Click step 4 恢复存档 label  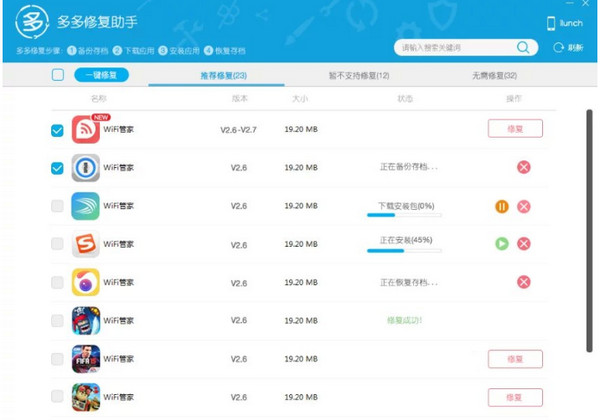(230, 51)
